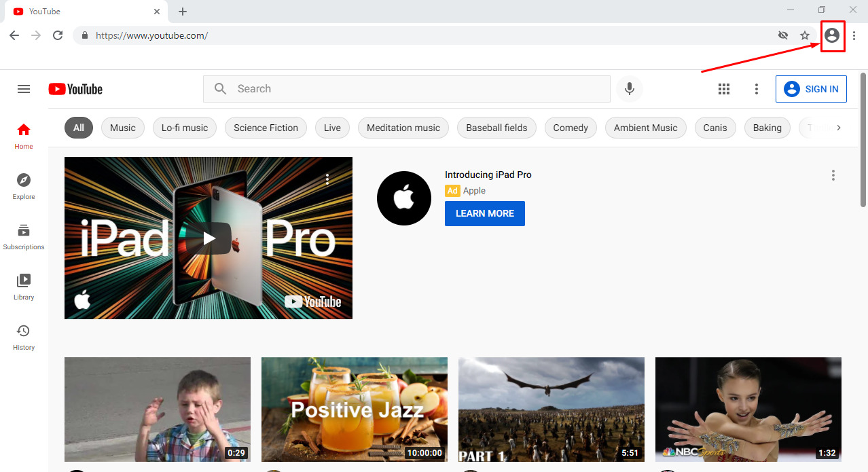Click the LEARN MORE button
Viewport: 868px width, 472px height.
[x=485, y=213]
